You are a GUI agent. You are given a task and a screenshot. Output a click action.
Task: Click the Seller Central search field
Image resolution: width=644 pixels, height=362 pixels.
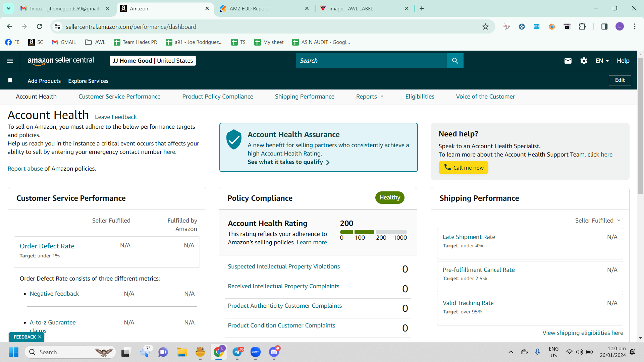(x=371, y=61)
